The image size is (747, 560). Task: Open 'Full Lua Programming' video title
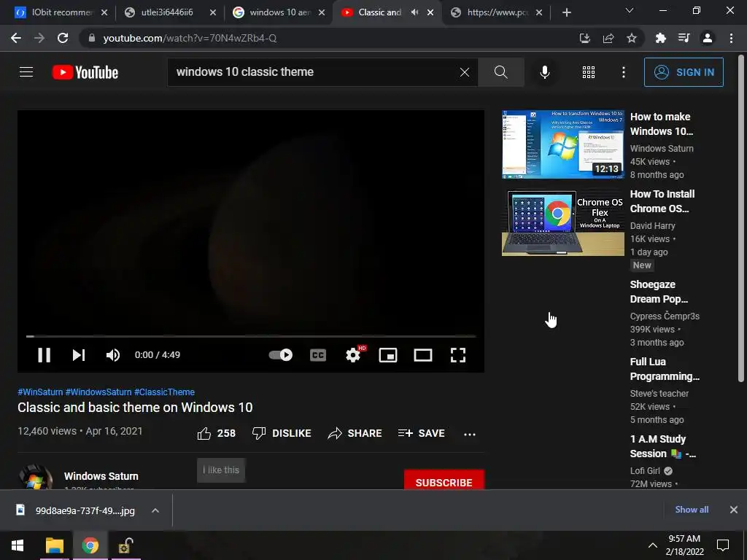pyautogui.click(x=665, y=369)
